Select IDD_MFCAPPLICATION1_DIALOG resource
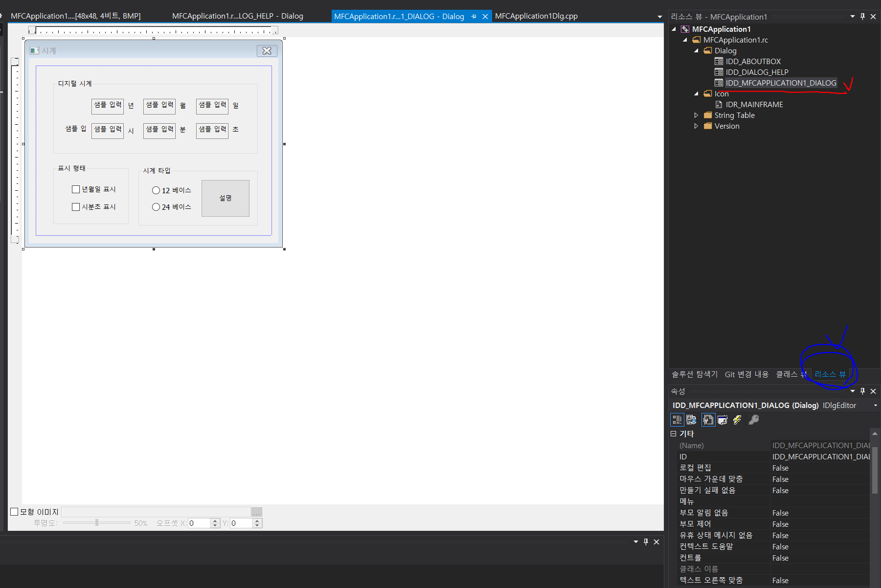The height and width of the screenshot is (588, 881). point(781,83)
